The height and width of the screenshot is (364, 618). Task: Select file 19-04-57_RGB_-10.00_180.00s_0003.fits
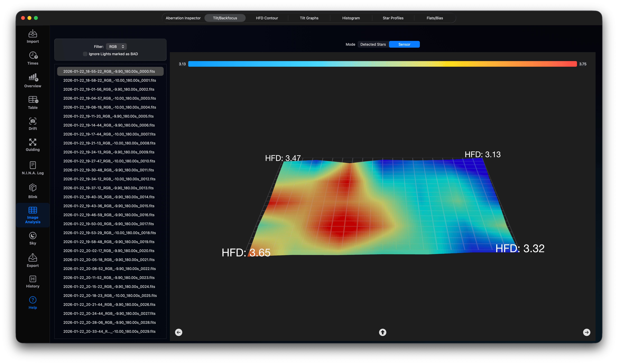coord(110,98)
